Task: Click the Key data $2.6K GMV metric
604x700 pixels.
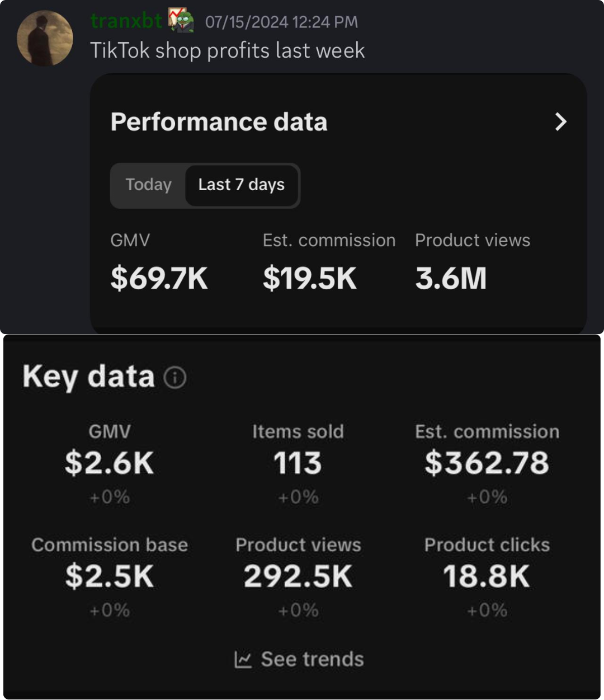Action: [110, 463]
